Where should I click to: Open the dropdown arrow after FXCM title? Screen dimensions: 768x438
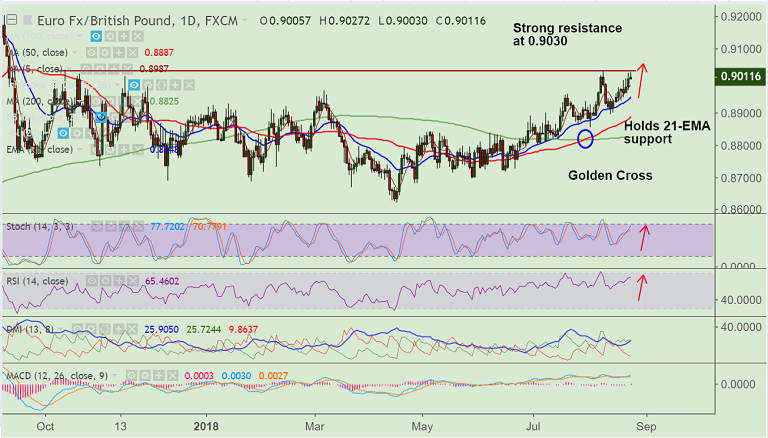click(x=245, y=20)
